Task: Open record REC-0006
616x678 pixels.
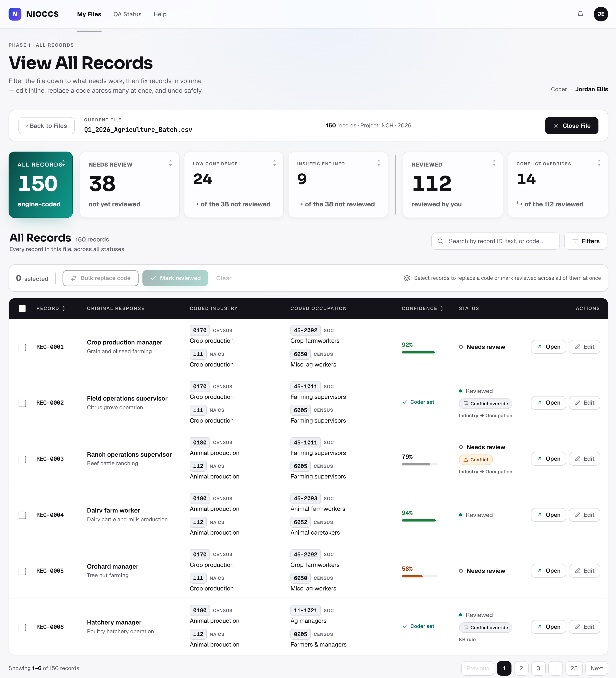Action: (x=548, y=627)
